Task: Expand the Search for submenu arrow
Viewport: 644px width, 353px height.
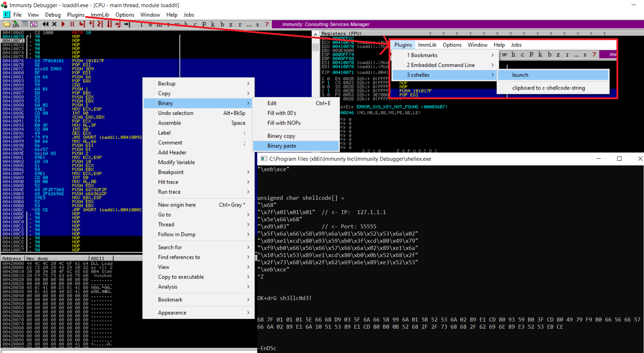Action: pos(248,247)
